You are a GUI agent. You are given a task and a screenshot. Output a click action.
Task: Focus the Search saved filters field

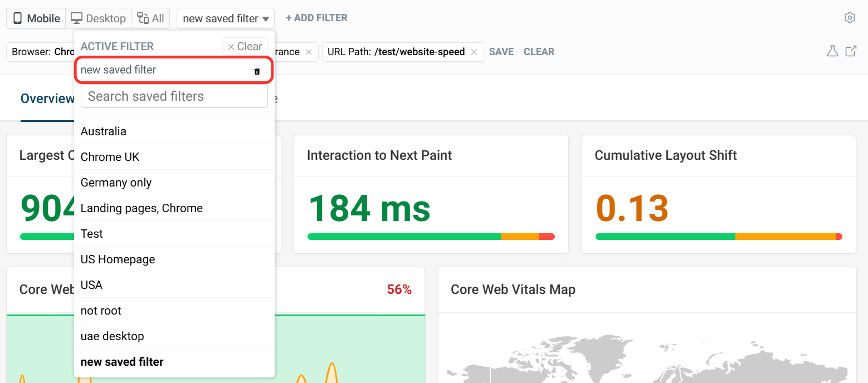tap(174, 96)
